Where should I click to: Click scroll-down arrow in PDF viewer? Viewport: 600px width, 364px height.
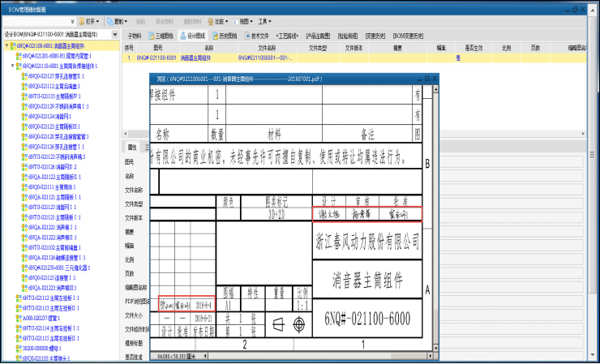(x=435, y=349)
